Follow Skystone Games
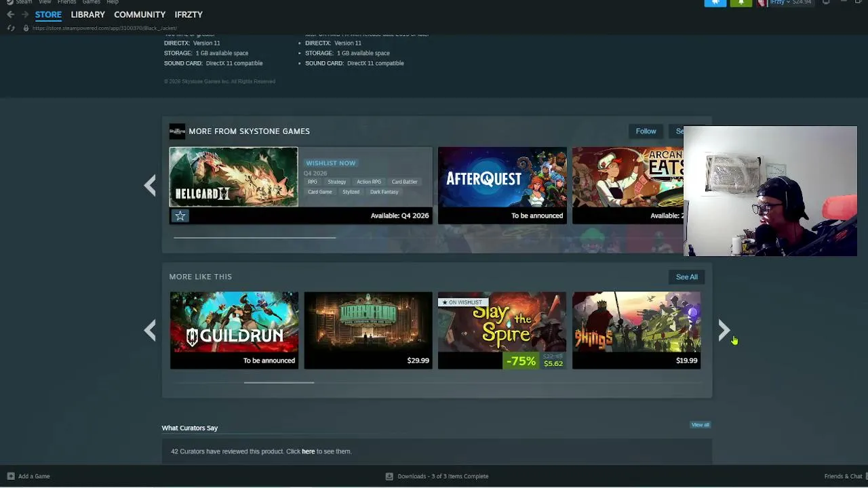868x488 pixels. (646, 131)
